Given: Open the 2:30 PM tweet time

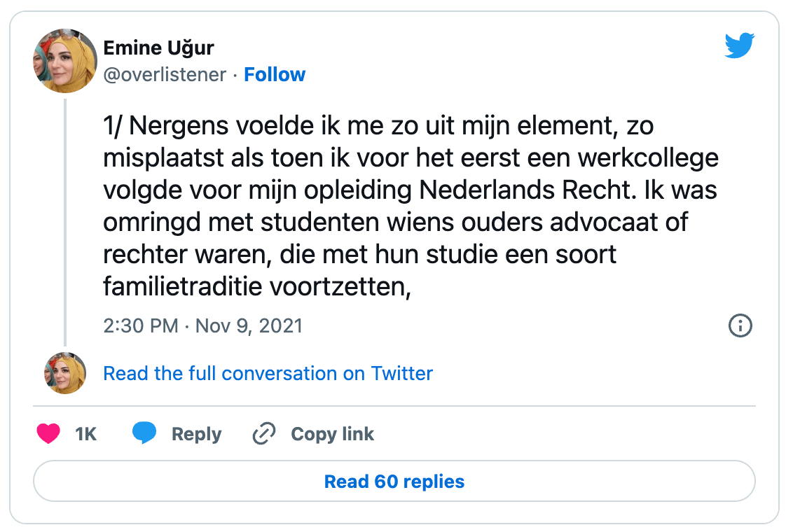Looking at the screenshot, I should 140,325.
